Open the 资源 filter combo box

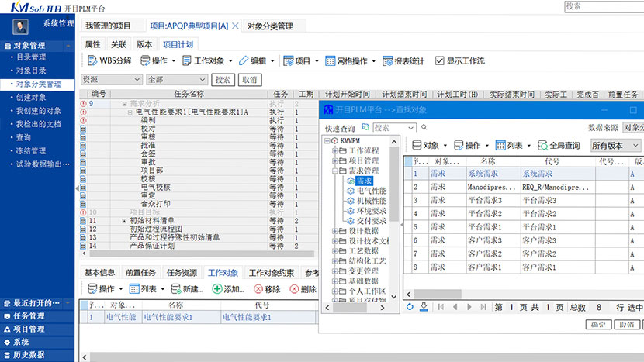click(x=111, y=80)
